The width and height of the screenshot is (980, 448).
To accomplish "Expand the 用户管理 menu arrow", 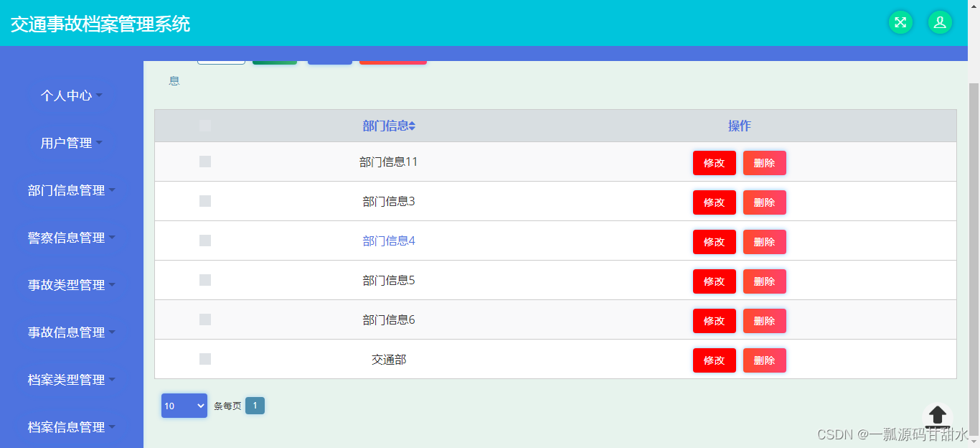I will [x=99, y=142].
